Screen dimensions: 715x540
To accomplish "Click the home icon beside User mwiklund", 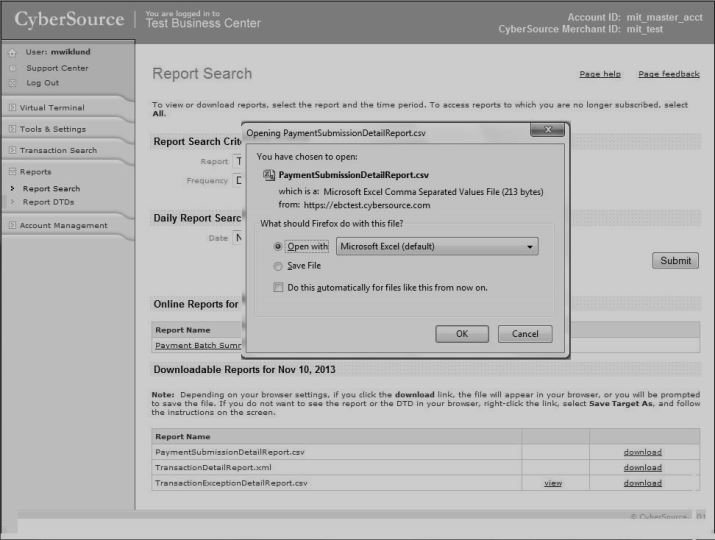I will coord(12,52).
